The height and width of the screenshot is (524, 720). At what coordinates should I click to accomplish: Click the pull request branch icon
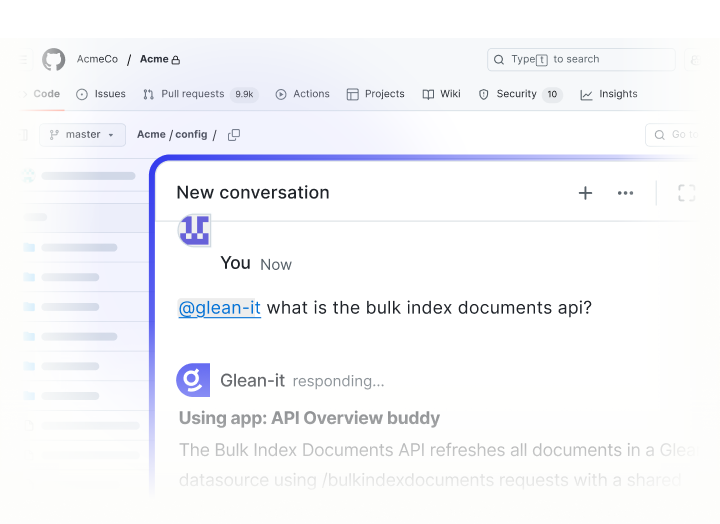point(148,95)
